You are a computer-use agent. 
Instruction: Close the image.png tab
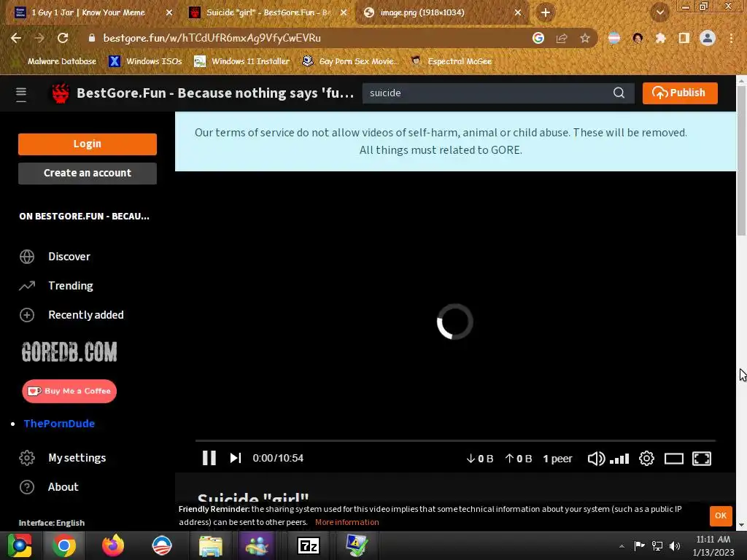pos(518,13)
